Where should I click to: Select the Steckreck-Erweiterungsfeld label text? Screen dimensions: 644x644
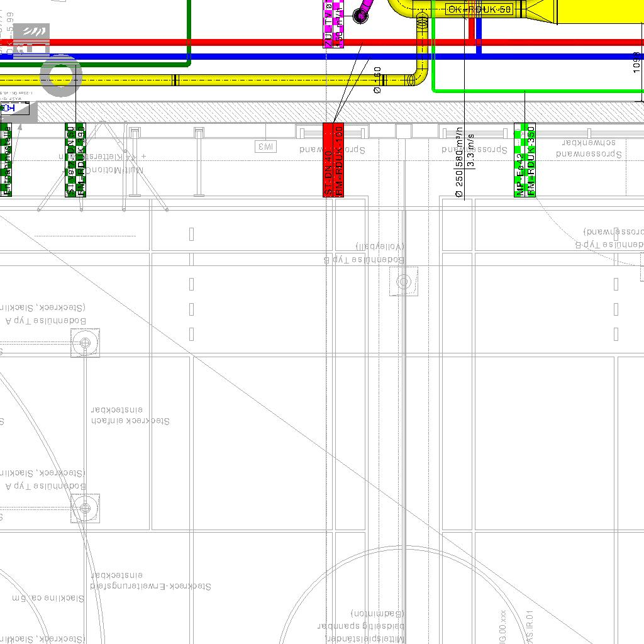[x=151, y=586]
